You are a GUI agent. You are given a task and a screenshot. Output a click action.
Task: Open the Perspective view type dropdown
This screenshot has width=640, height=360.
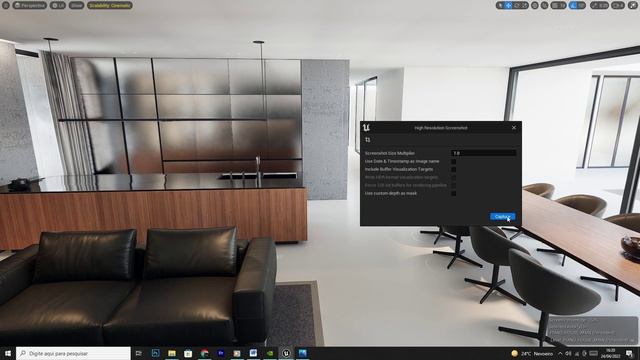coord(29,5)
